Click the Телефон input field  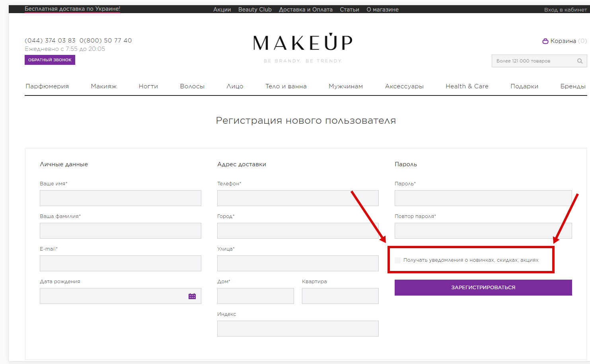click(x=298, y=198)
